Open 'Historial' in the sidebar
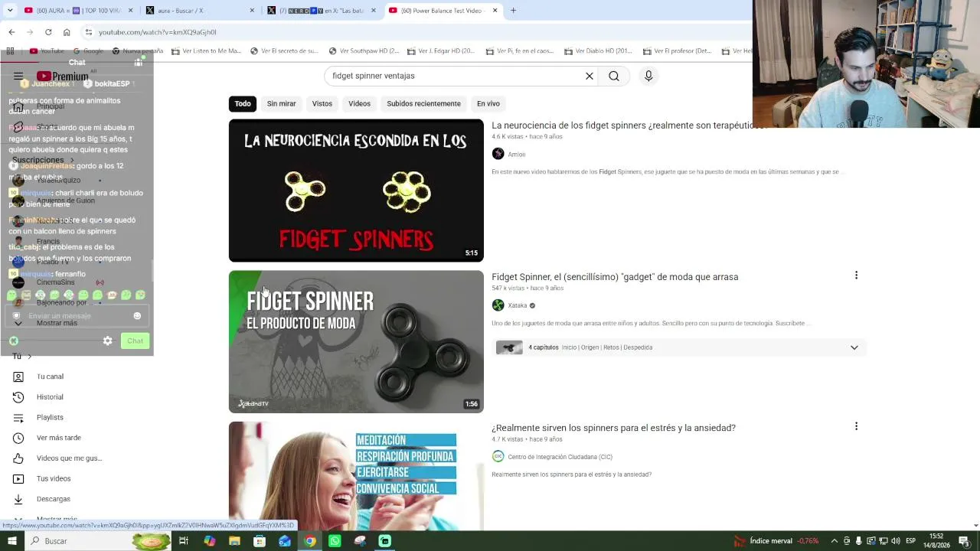The image size is (980, 551). click(x=50, y=397)
